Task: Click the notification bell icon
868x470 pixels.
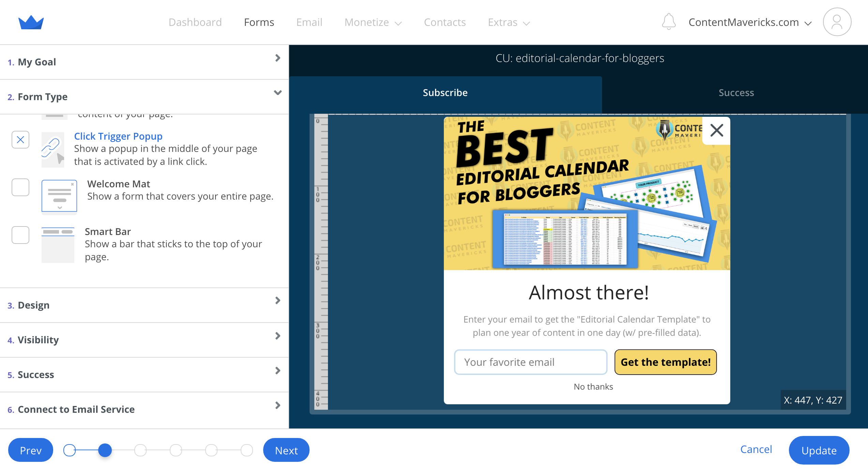Action: 669,22
